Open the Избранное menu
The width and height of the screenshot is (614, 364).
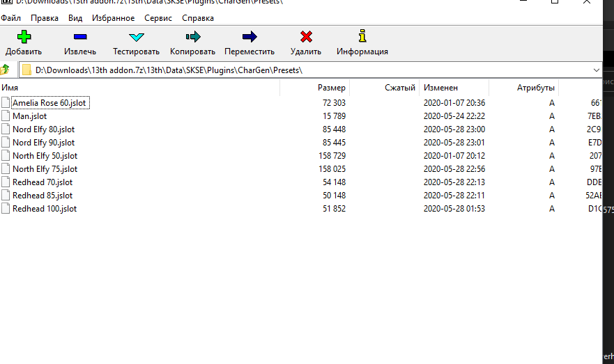coord(113,18)
